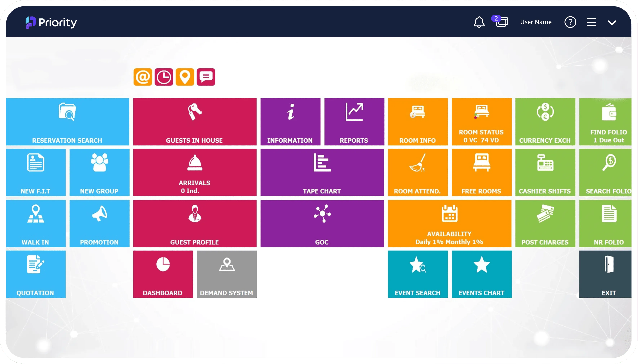Open the hamburger menu in header
This screenshot has width=638, height=364.
[x=591, y=22]
